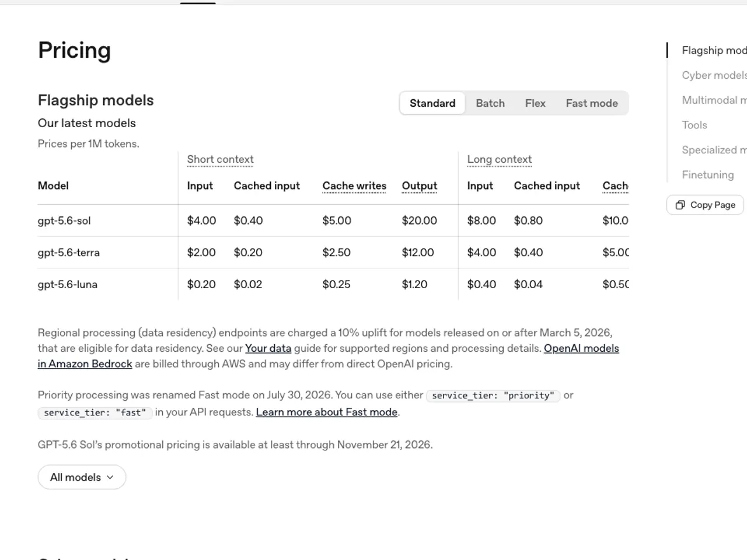This screenshot has height=560, width=747.
Task: Go to Finetuning in the sidebar
Action: pyautogui.click(x=708, y=175)
